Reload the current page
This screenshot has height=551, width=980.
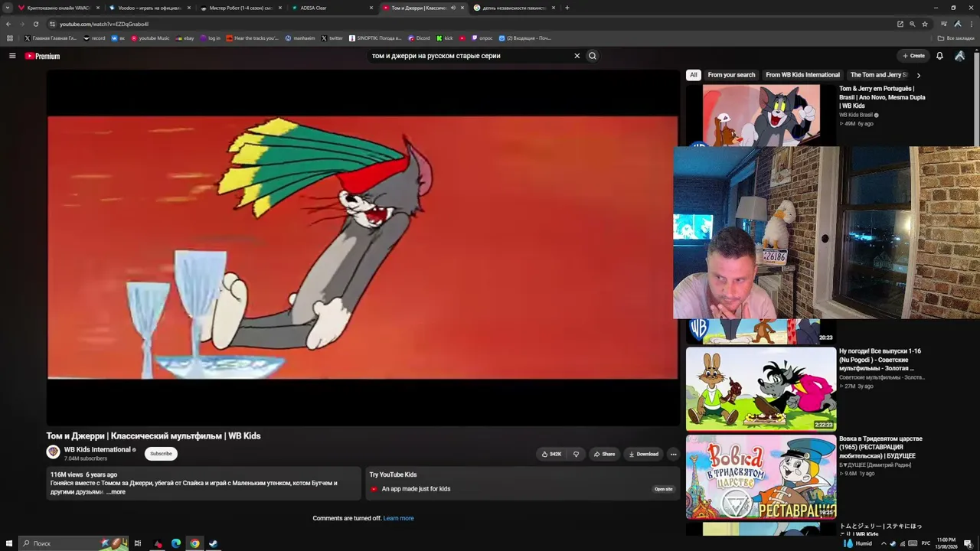click(x=35, y=24)
